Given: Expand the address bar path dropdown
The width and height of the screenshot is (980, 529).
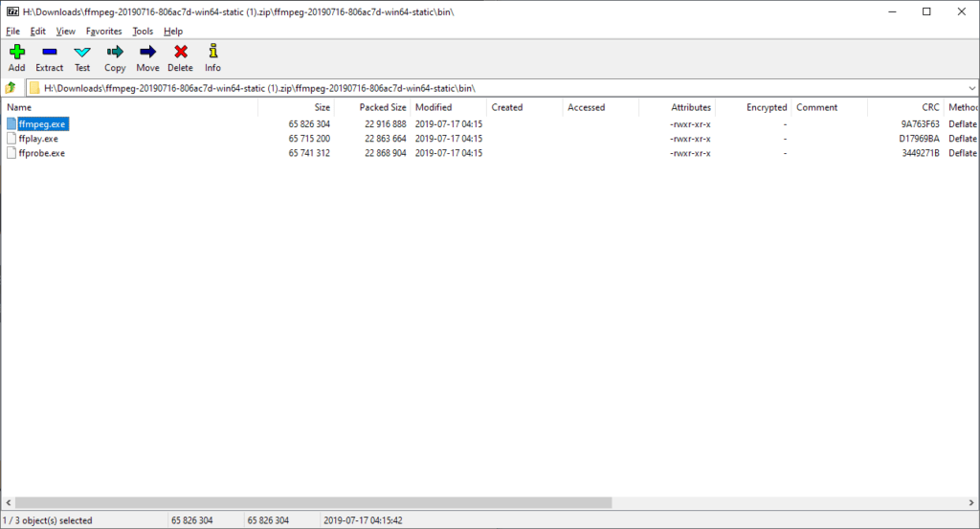Looking at the screenshot, I should coord(972,88).
